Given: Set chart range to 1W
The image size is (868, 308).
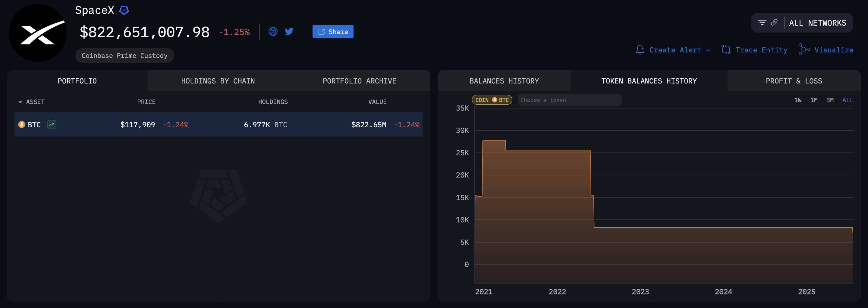Looking at the screenshot, I should (797, 100).
